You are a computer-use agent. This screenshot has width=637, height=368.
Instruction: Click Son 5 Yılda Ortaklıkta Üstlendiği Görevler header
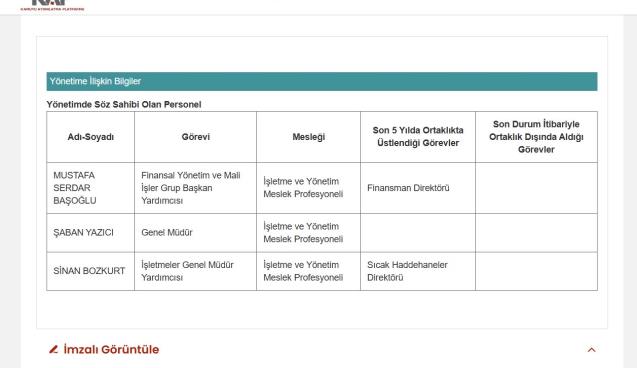coord(418,136)
